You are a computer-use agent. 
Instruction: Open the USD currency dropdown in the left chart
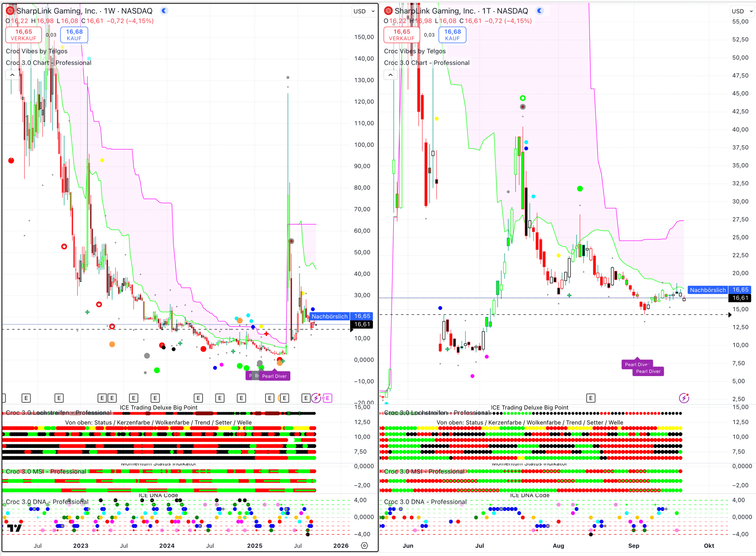pyautogui.click(x=363, y=11)
